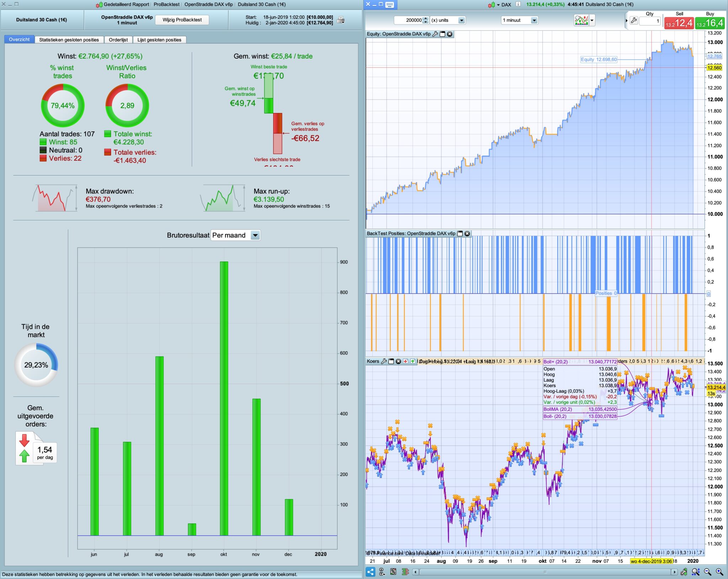This screenshot has height=579, width=728.
Task: Switch to 'Statistieken gesloten posities' tab
Action: [69, 40]
